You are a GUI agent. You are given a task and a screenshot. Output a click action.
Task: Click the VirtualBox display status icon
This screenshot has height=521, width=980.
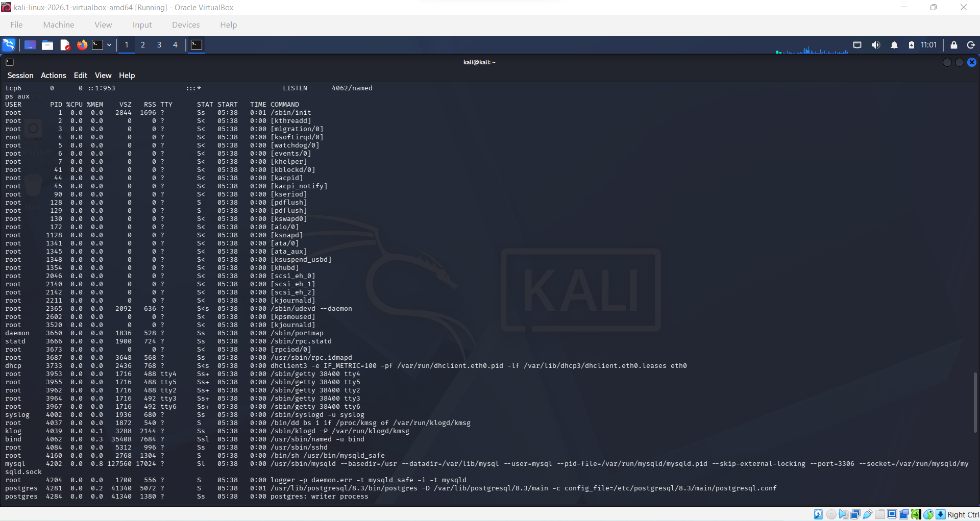[892, 514]
